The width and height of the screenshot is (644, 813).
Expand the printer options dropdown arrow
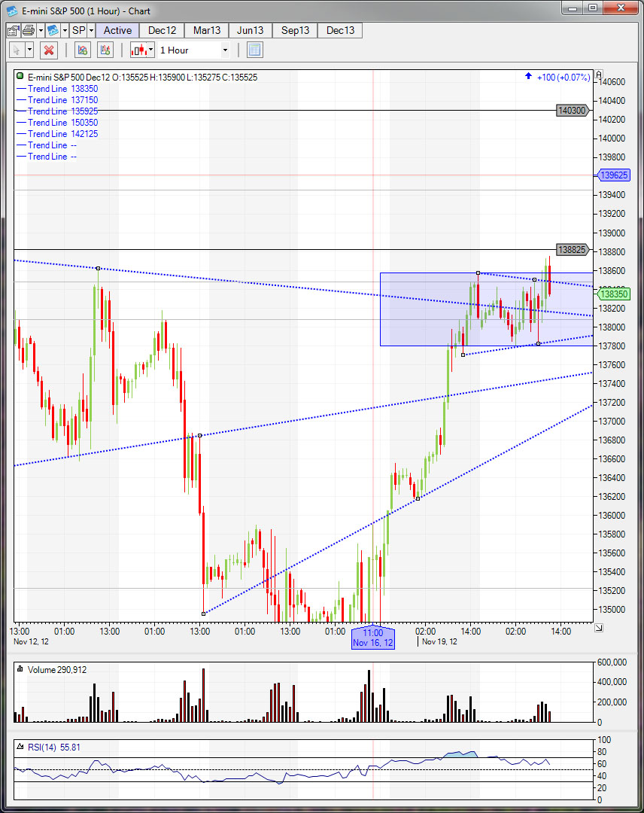pyautogui.click(x=41, y=31)
